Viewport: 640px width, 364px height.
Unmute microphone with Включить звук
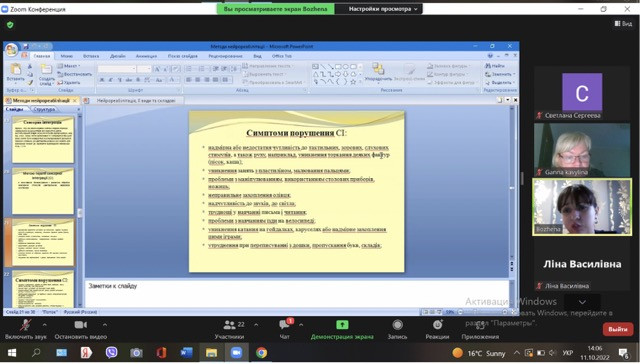(x=25, y=329)
